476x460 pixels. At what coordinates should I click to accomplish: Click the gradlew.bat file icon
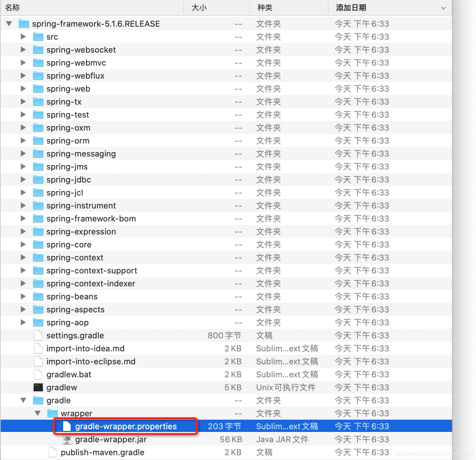tap(38, 374)
